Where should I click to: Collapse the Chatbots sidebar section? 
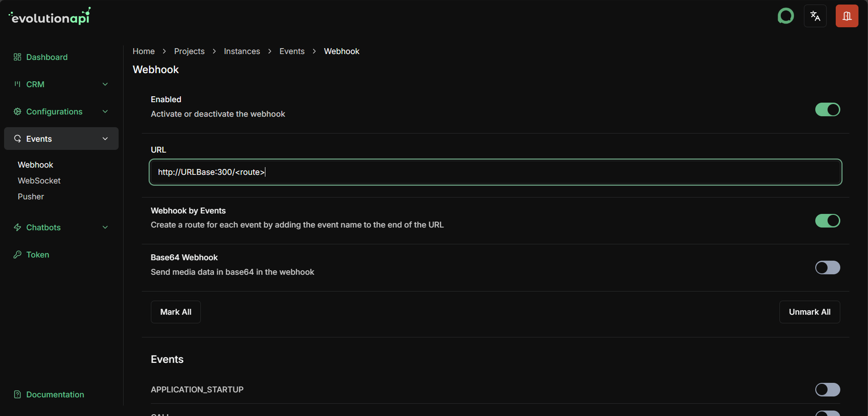click(105, 227)
